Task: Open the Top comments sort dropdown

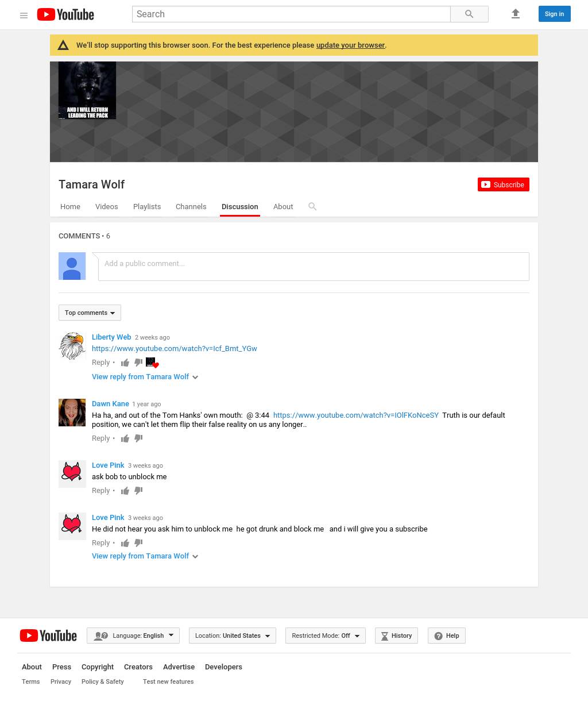Action: pyautogui.click(x=90, y=313)
